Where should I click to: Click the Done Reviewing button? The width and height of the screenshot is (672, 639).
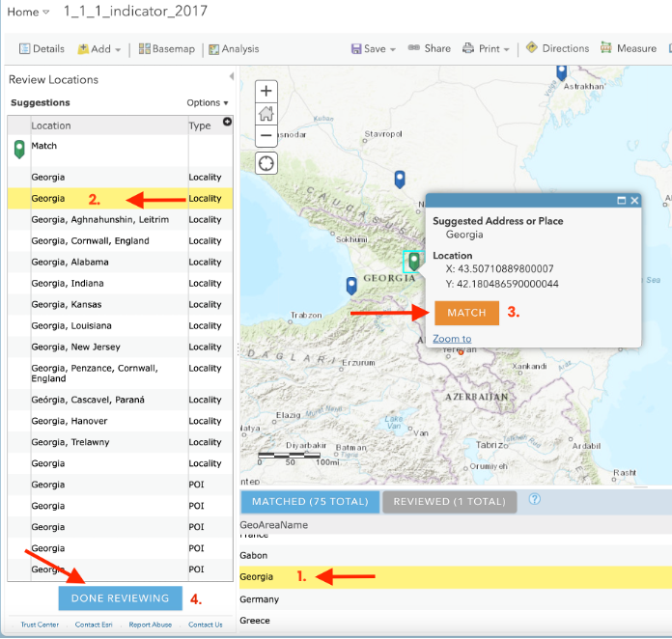tap(121, 598)
